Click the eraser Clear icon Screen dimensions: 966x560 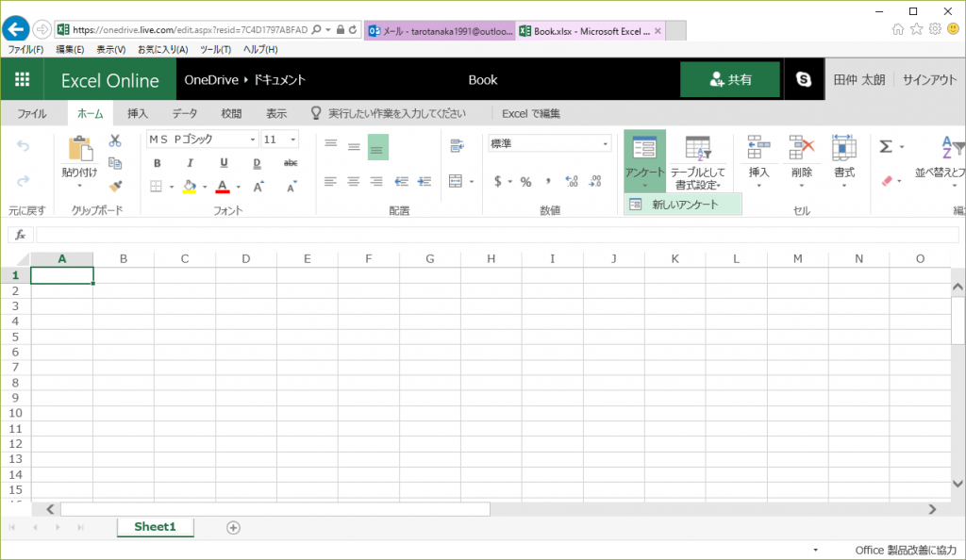887,181
